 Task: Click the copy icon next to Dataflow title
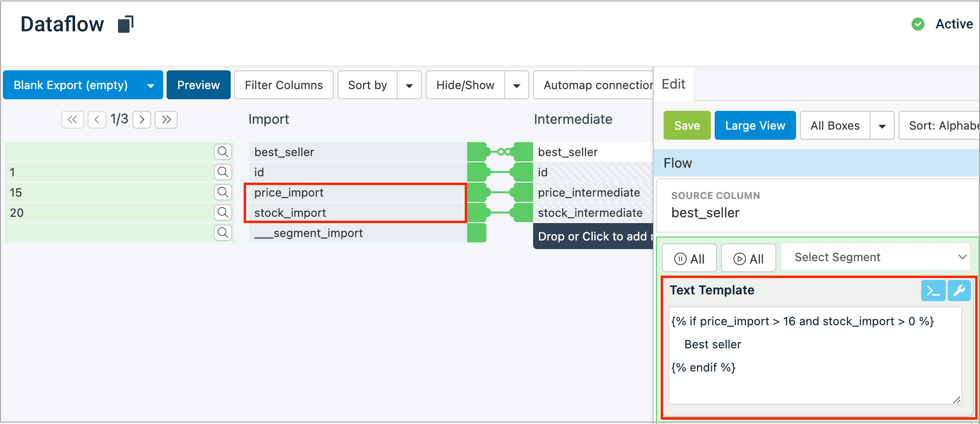125,24
